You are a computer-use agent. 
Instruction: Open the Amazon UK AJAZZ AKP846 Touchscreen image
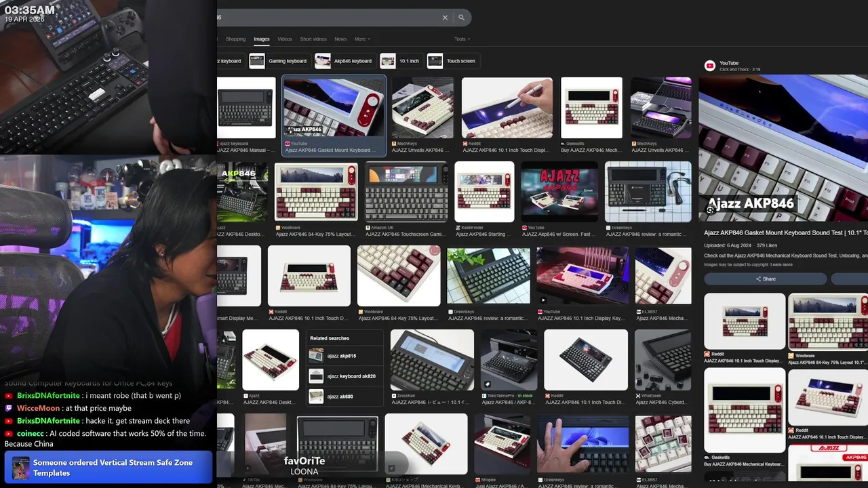pyautogui.click(x=406, y=192)
